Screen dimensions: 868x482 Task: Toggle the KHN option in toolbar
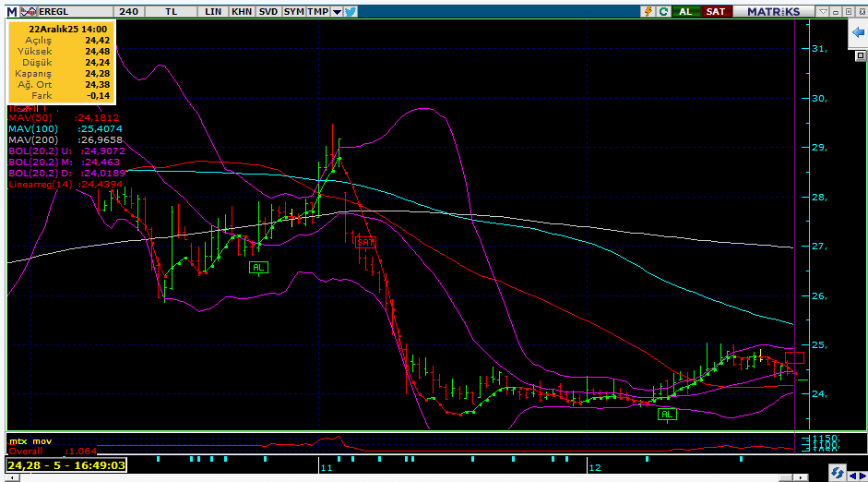(x=241, y=11)
